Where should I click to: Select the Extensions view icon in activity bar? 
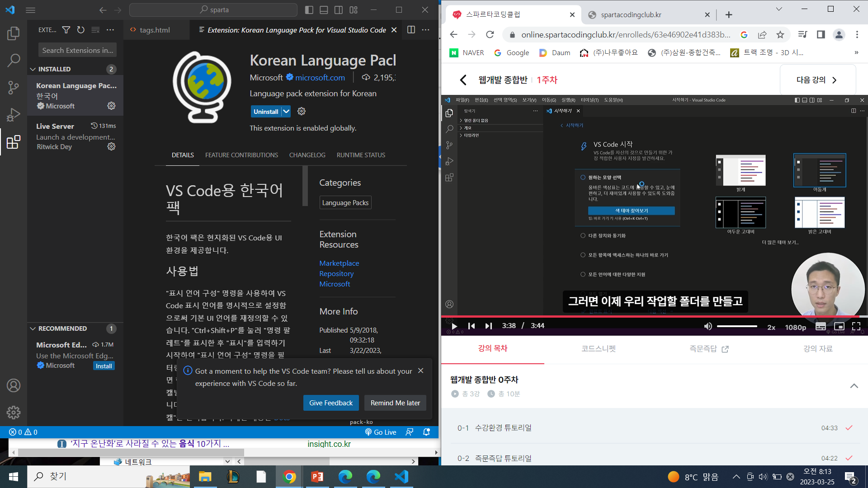coord(14,142)
